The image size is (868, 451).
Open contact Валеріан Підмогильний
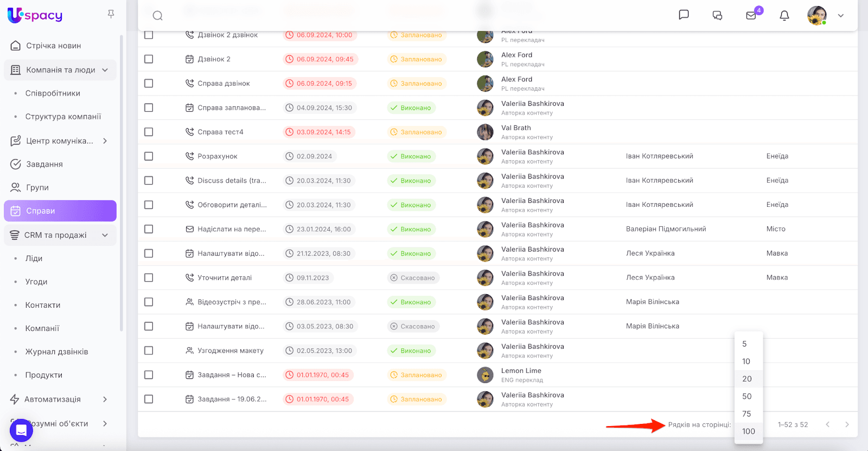click(666, 229)
